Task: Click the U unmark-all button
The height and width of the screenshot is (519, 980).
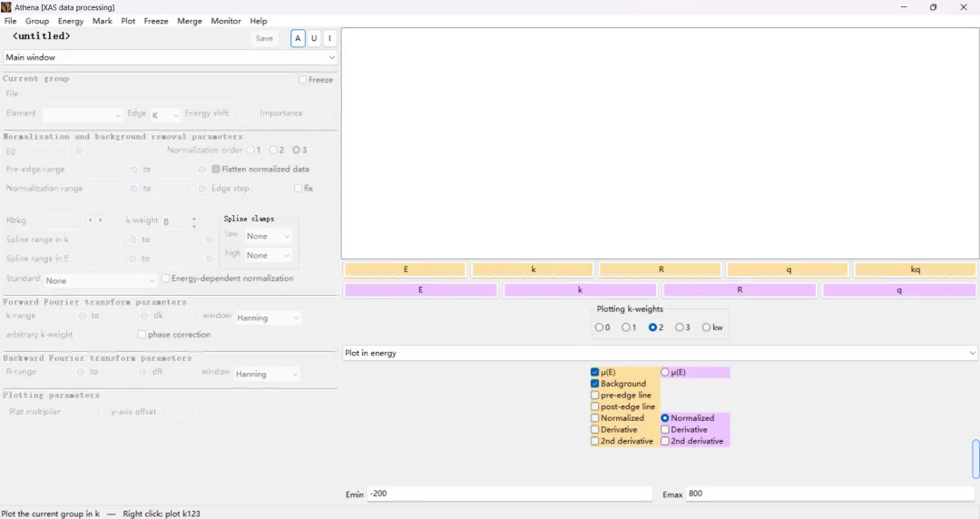Action: [314, 38]
